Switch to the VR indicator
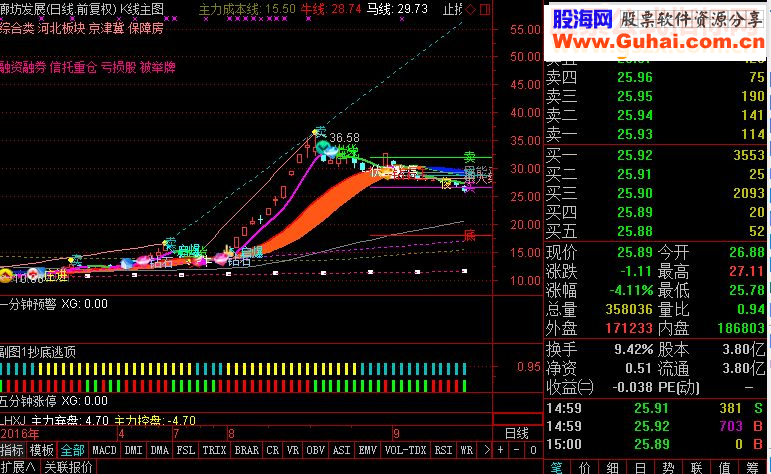 pyautogui.click(x=293, y=450)
